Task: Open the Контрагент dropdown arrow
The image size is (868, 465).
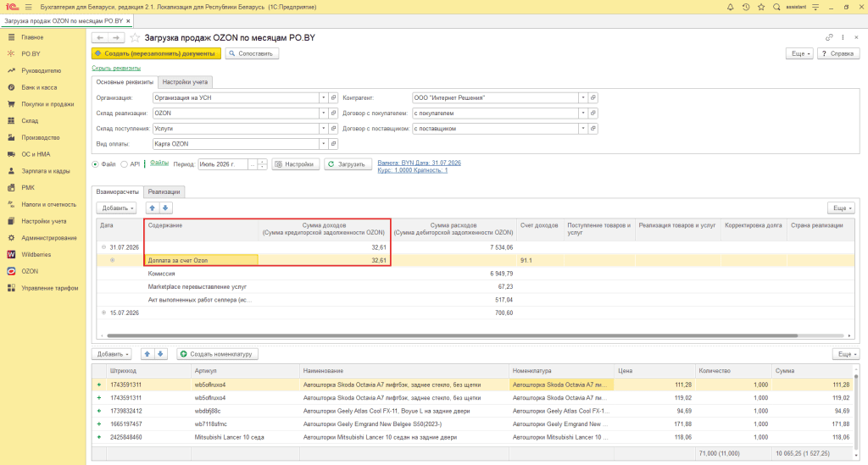Action: point(583,98)
